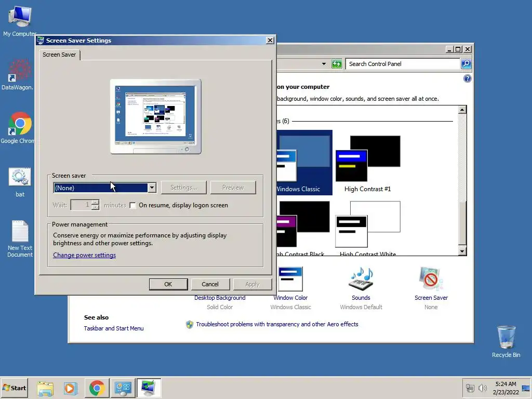The image size is (532, 399).
Task: Click the screen saver monitor preview
Action: point(156,117)
